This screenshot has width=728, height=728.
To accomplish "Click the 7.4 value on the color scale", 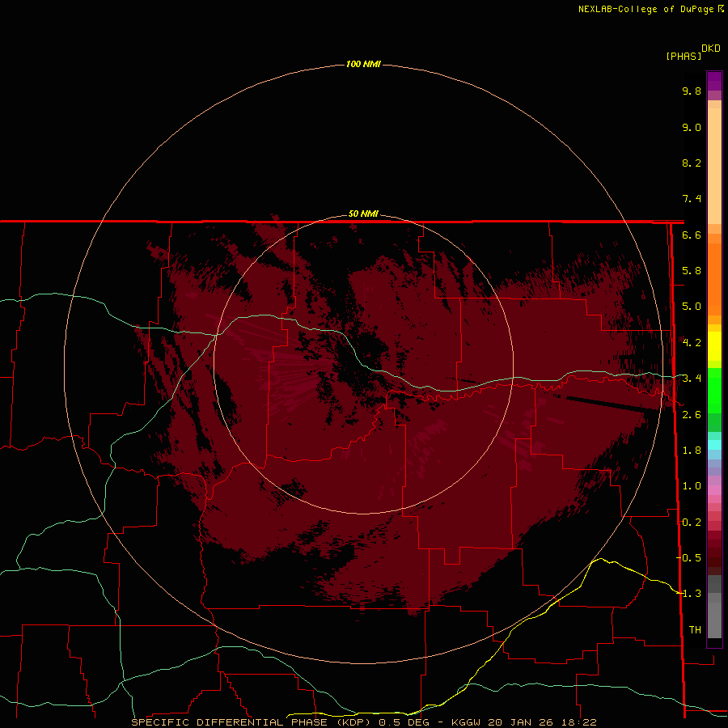I will click(692, 199).
